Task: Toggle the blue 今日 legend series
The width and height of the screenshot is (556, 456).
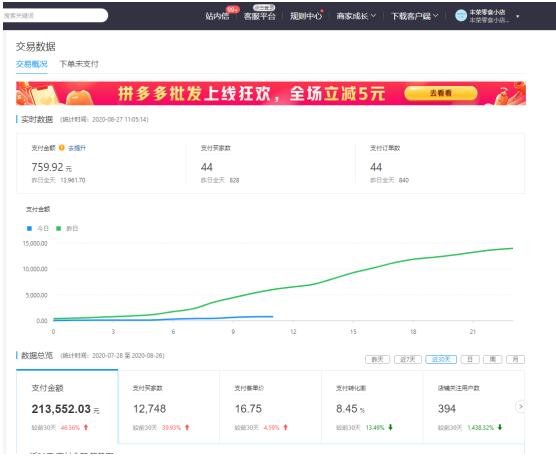Action: coord(38,228)
